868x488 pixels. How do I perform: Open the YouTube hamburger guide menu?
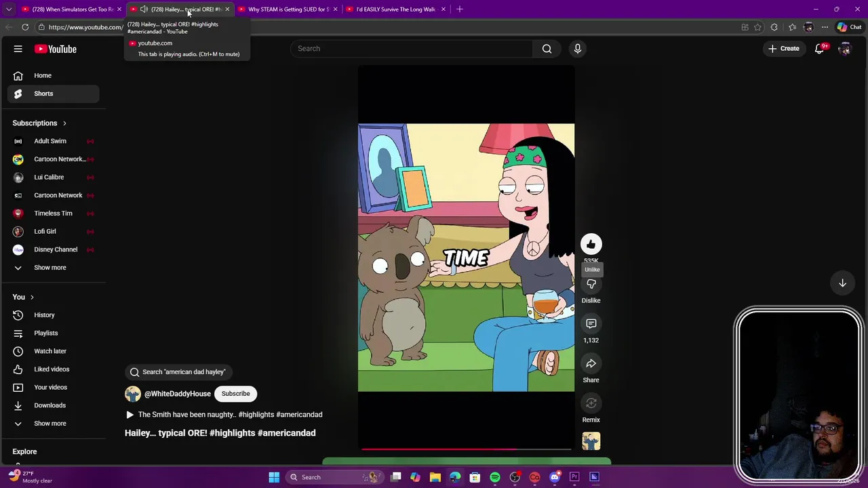point(18,49)
